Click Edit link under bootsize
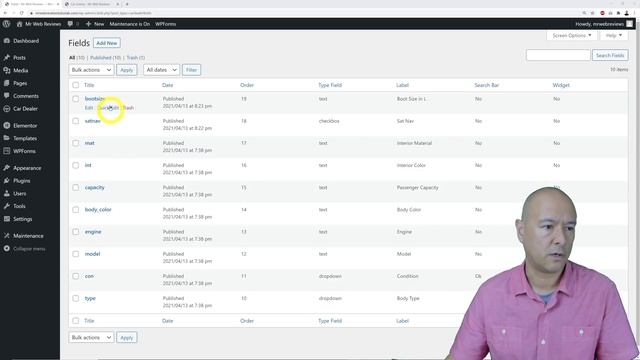Image resolution: width=640 pixels, height=360 pixels. tap(89, 108)
